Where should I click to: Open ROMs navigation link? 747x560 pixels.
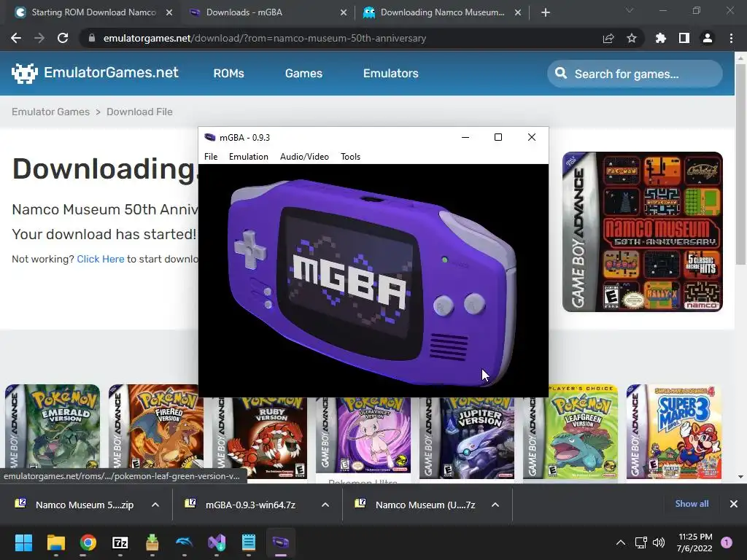click(x=228, y=74)
